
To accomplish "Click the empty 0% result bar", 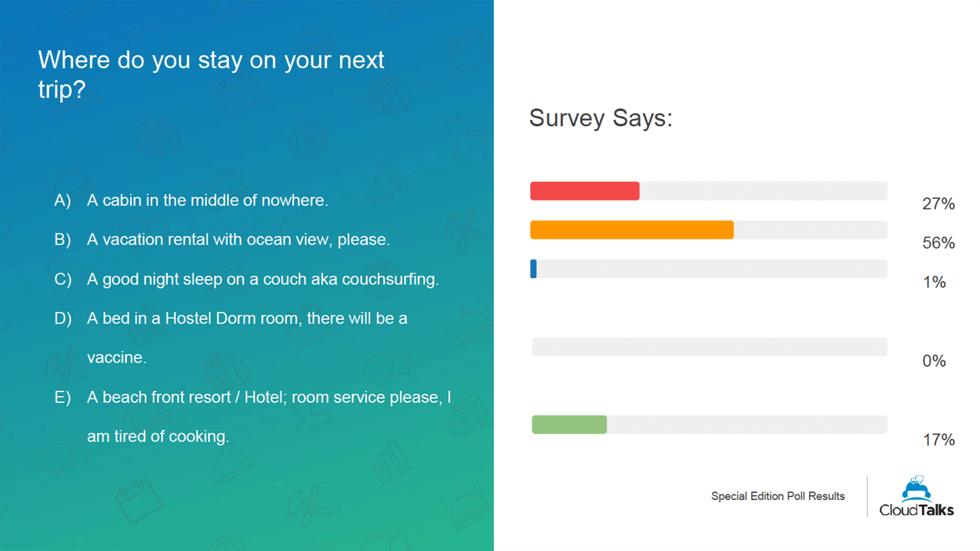I will tap(710, 346).
